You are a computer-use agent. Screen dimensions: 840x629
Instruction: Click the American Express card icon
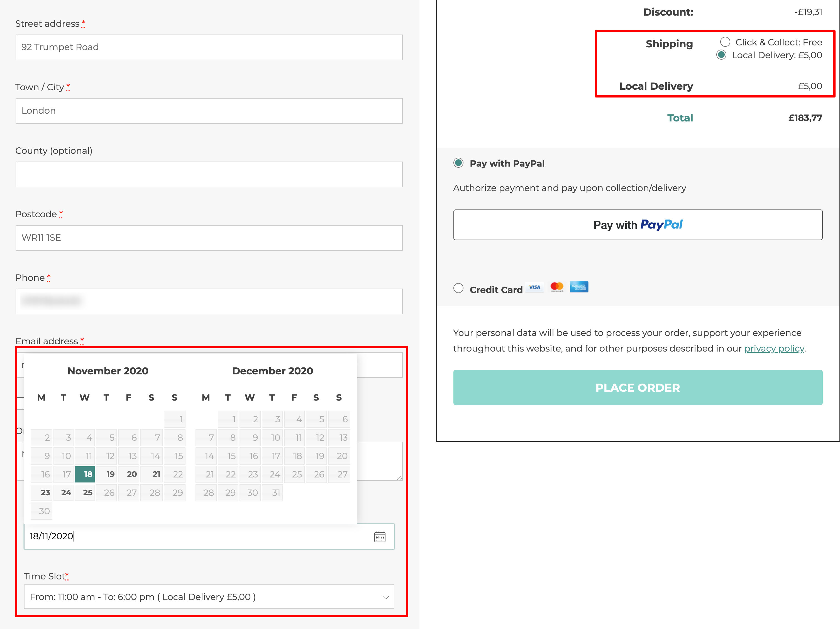[x=579, y=287]
